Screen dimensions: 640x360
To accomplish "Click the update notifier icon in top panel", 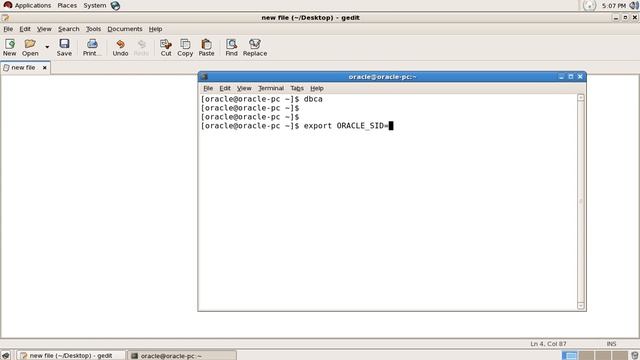I will (589, 5).
